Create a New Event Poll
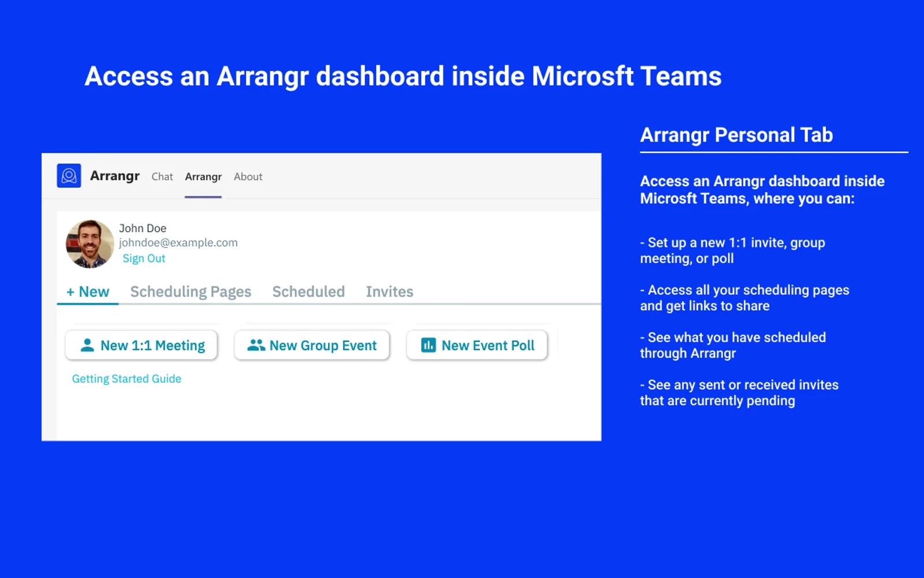 pos(477,345)
